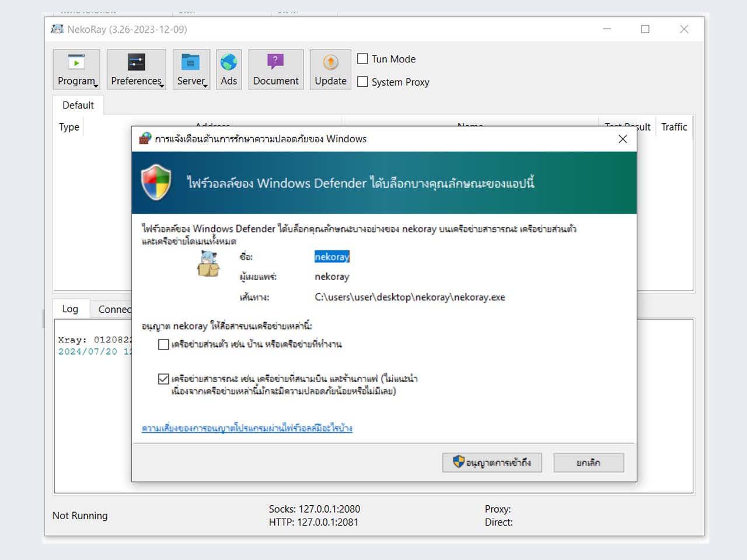Click the Type column header
The width and height of the screenshot is (747, 560).
tap(69, 127)
